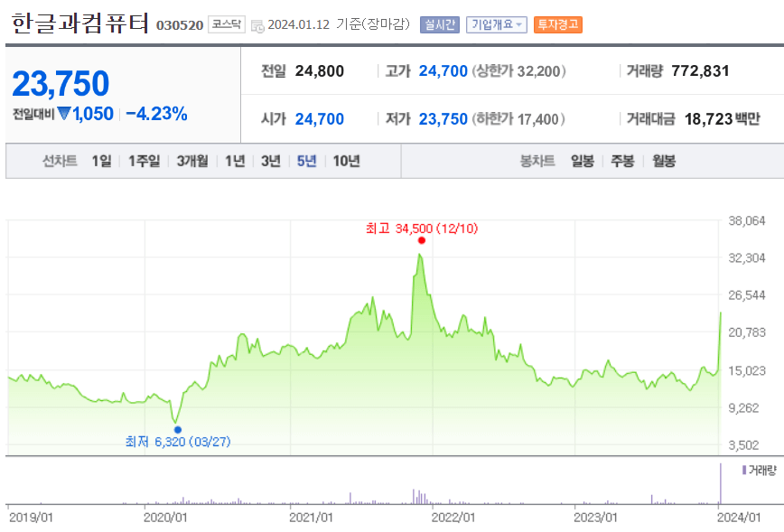Click the 코스닥 market label
The width and height of the screenshot is (784, 532).
click(227, 24)
